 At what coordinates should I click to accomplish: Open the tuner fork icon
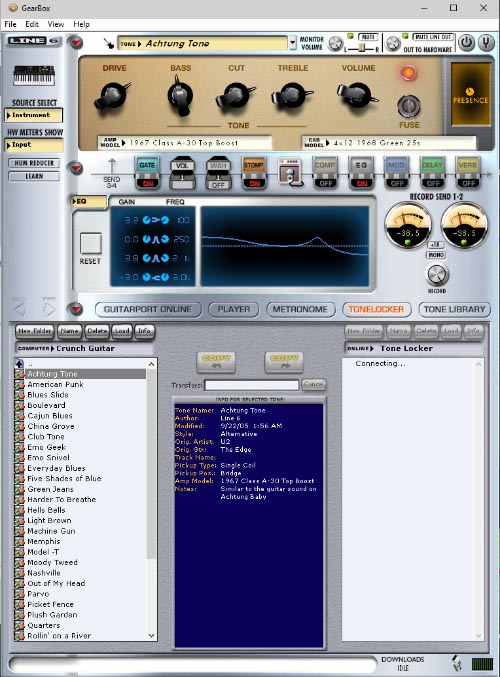[x=486, y=43]
